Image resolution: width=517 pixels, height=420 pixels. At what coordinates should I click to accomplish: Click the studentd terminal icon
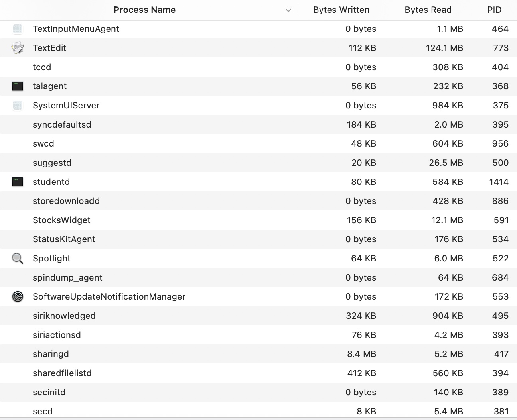(x=18, y=182)
